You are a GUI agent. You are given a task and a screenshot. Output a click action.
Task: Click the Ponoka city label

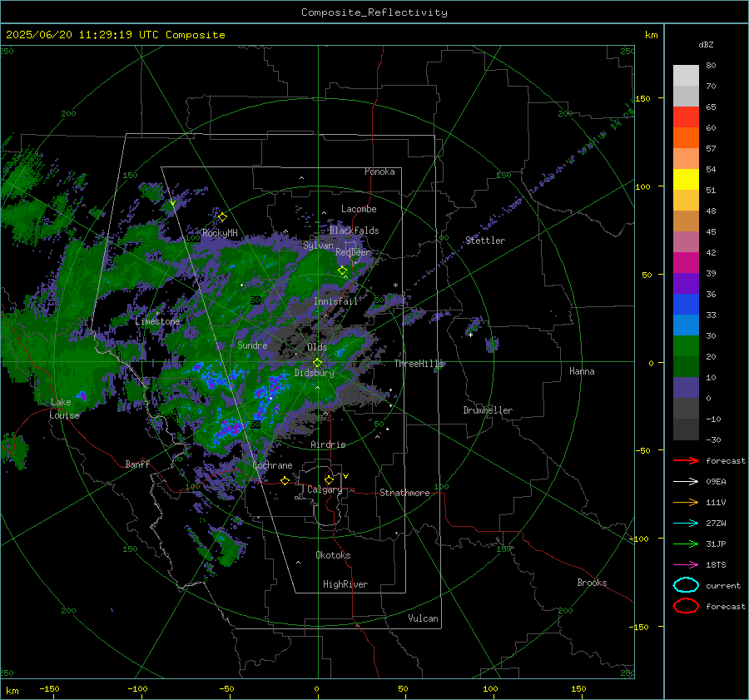379,171
